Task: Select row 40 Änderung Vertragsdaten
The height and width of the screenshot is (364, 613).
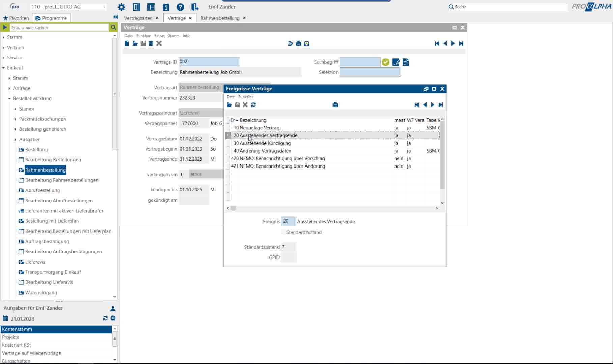Action: click(334, 151)
